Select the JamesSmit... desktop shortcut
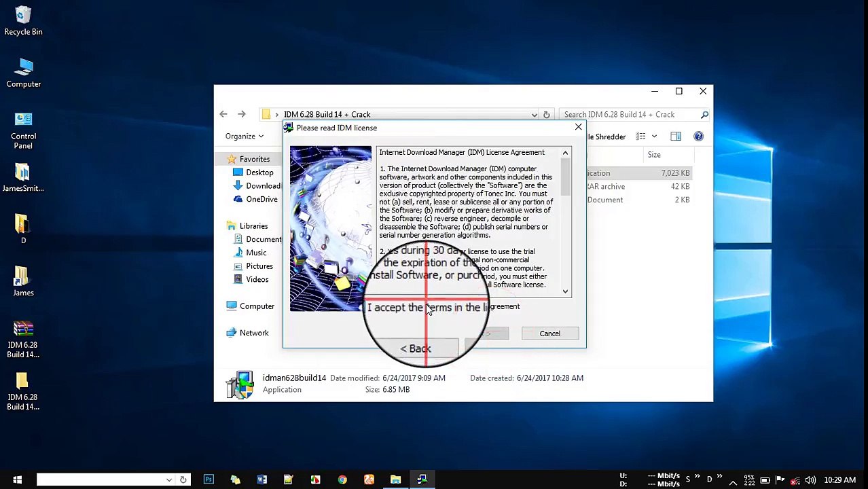The height and width of the screenshot is (489, 868). point(23,178)
